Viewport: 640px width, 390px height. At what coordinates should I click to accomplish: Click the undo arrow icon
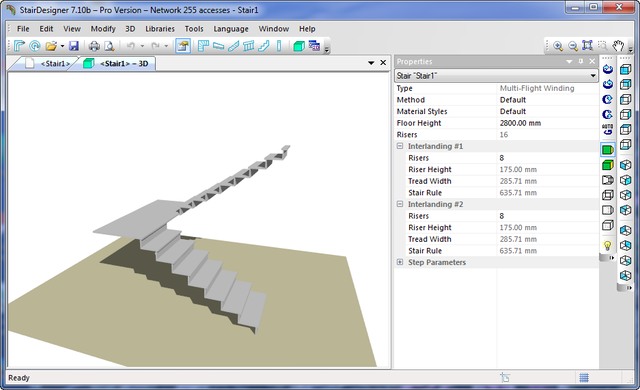coord(131,46)
